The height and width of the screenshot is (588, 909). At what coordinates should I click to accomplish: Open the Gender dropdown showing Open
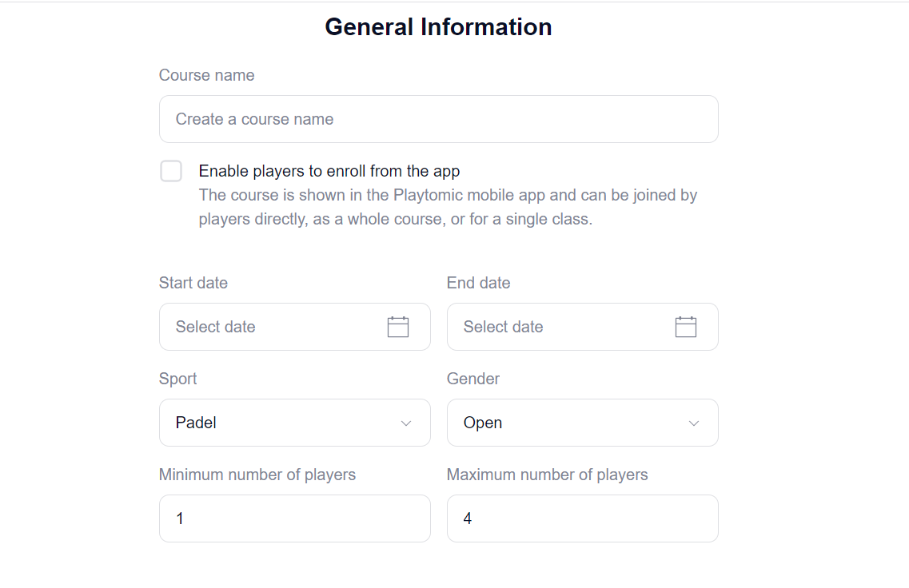(x=582, y=423)
